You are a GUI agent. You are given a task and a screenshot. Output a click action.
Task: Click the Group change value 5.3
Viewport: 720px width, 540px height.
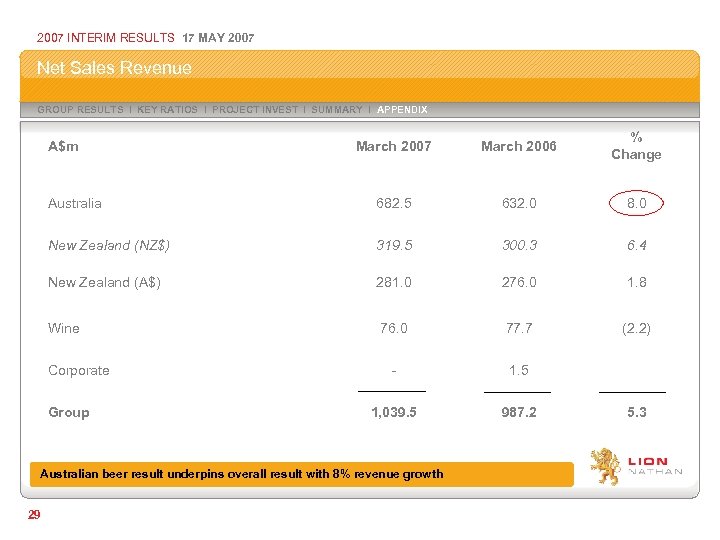tap(637, 412)
